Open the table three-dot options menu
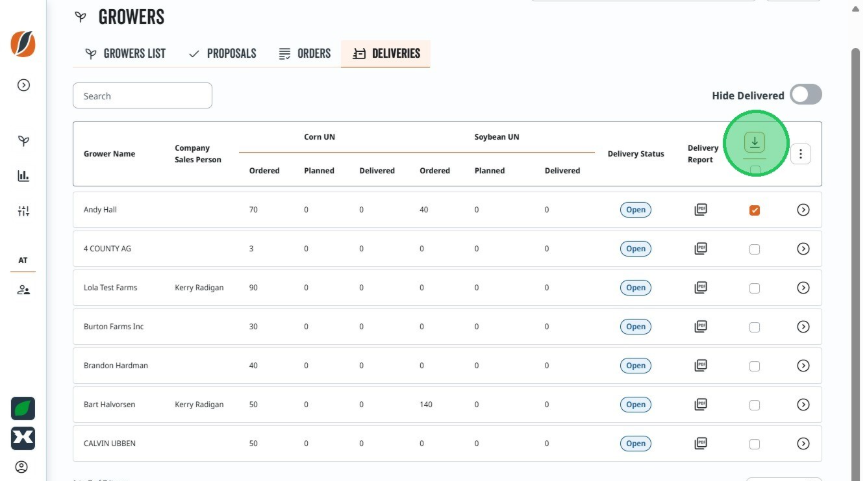This screenshot has width=864, height=481. tap(801, 154)
